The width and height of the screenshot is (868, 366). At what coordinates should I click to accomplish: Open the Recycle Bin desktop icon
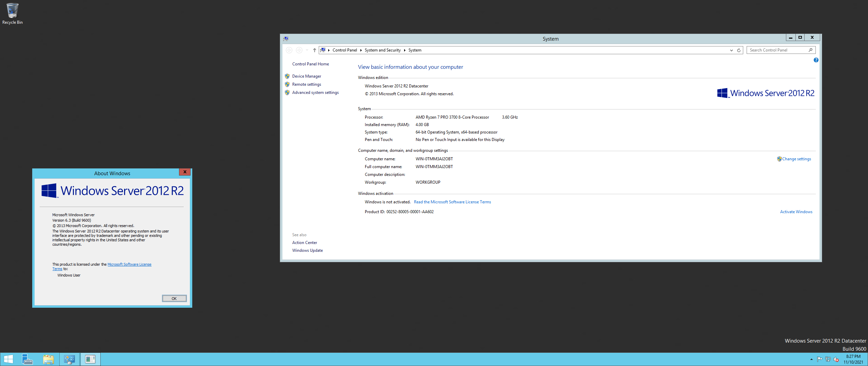pyautogui.click(x=12, y=14)
